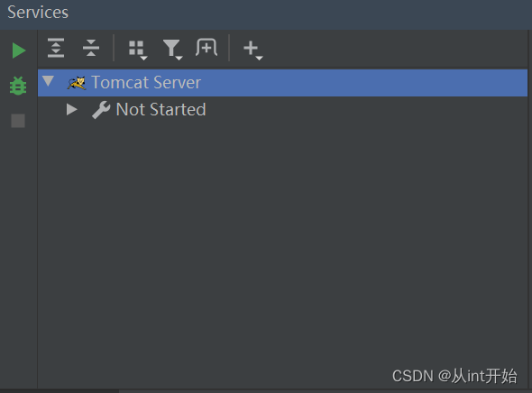This screenshot has height=393, width=532.
Task: Click empty area of the services tree
Action: tap(282, 237)
